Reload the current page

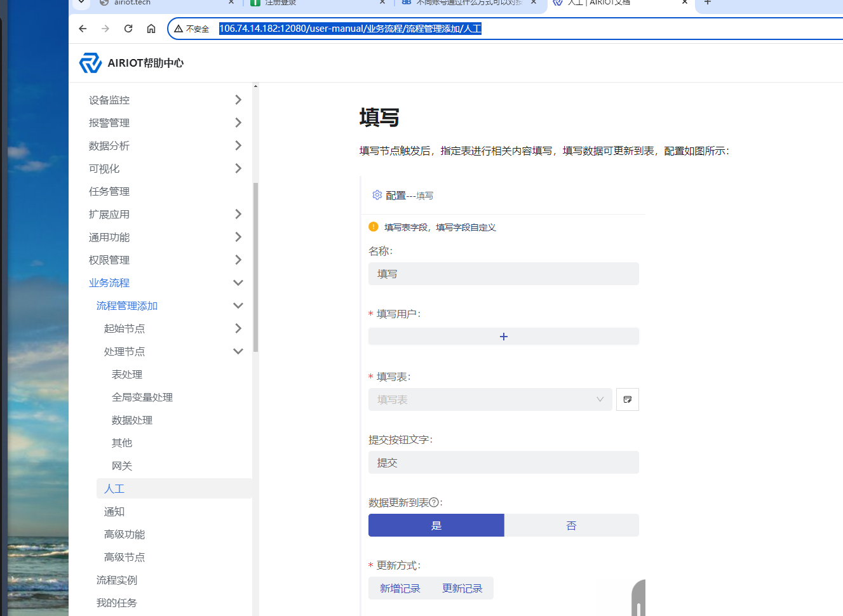point(128,29)
